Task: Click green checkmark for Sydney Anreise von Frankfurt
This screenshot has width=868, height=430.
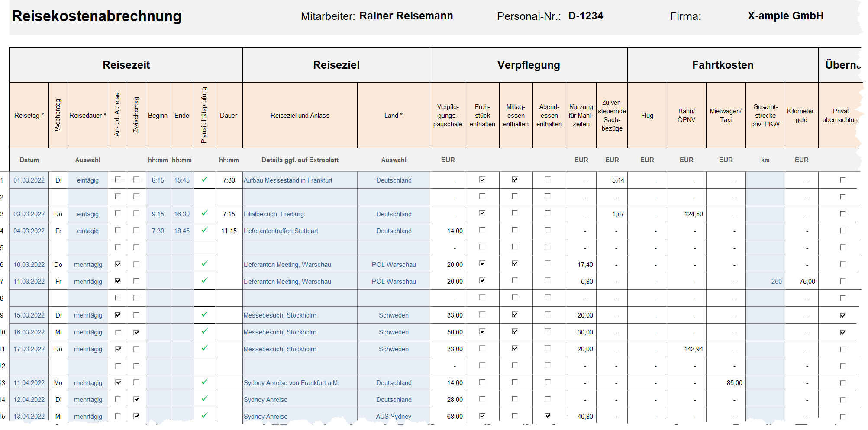Action: [x=204, y=382]
